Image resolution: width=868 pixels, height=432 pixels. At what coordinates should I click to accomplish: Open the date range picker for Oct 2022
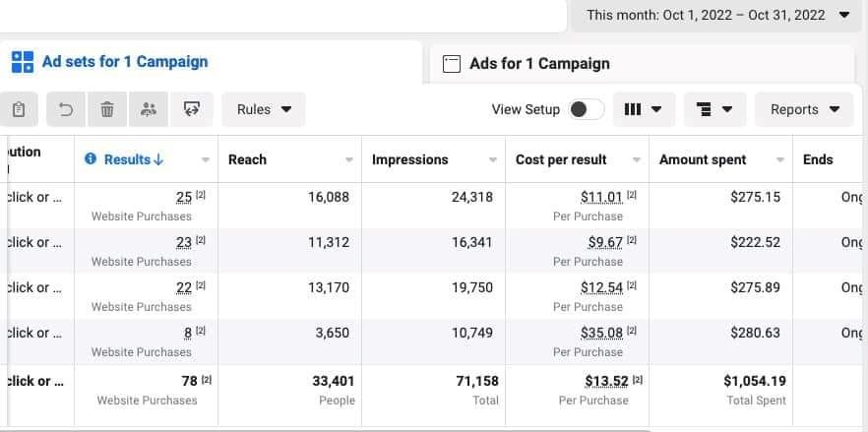717,15
